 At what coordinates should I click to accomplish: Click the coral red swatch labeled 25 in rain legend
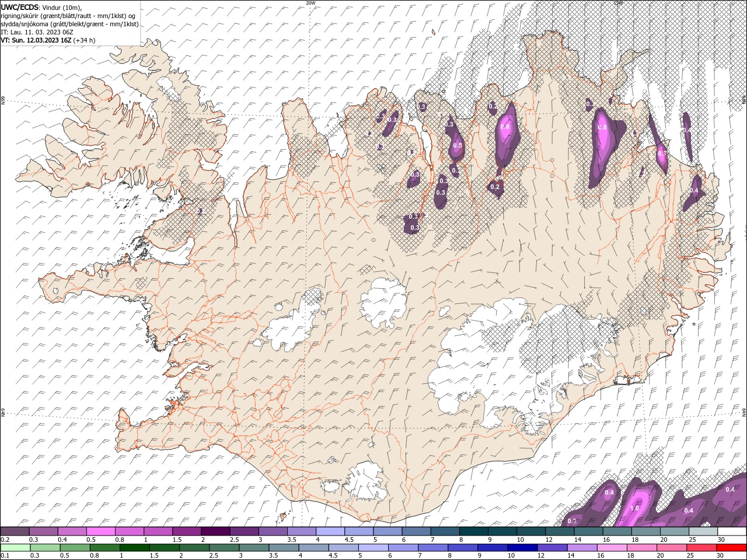click(701, 547)
